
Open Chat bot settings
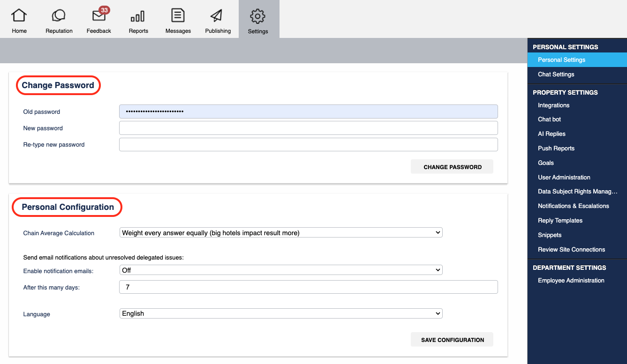point(549,119)
